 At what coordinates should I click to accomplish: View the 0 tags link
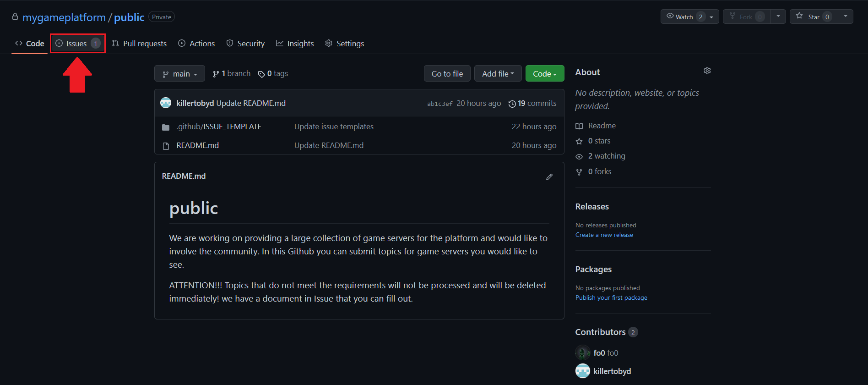coord(273,73)
